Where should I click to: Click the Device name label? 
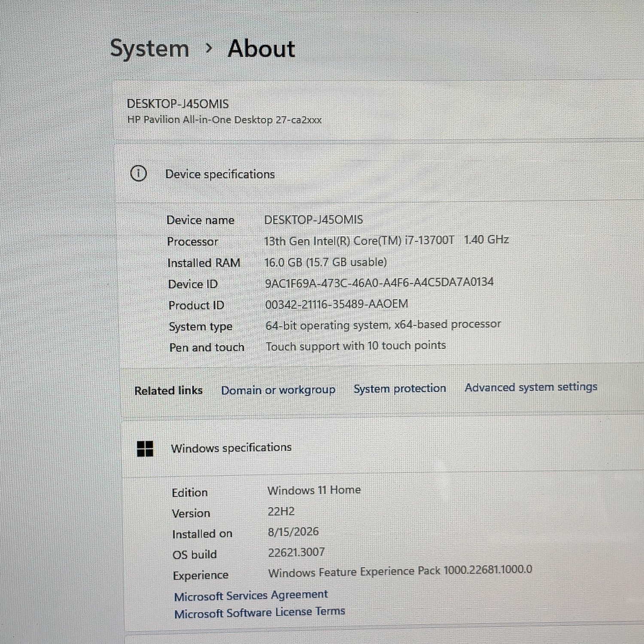(x=200, y=220)
